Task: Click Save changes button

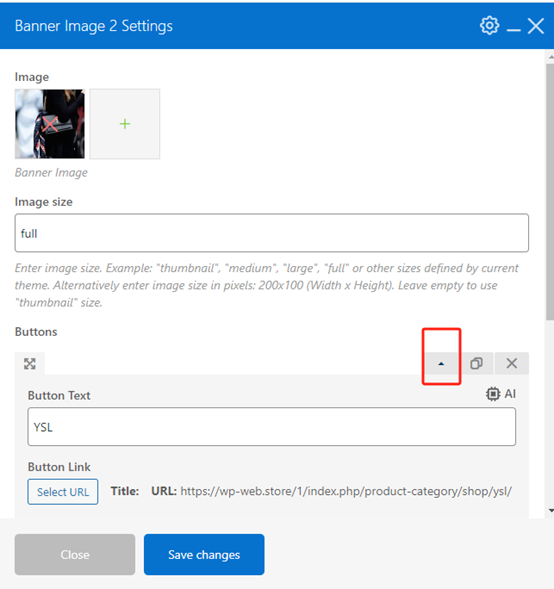Action: pyautogui.click(x=204, y=554)
